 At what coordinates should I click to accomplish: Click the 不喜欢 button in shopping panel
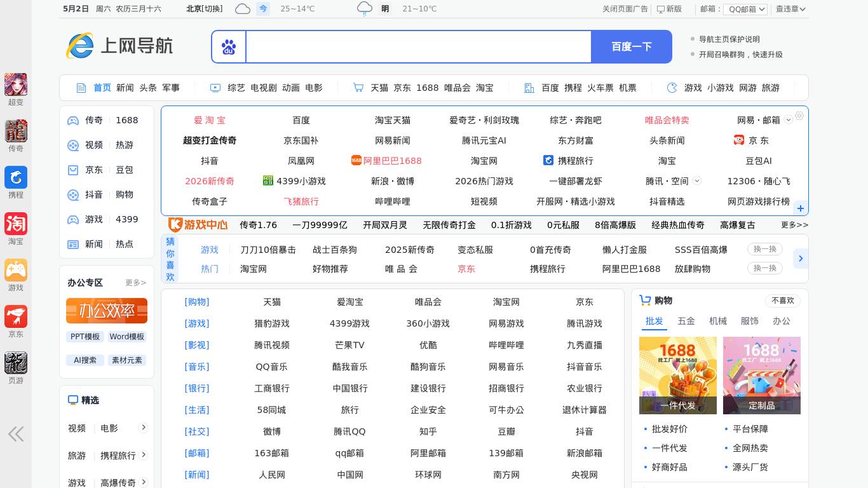pos(783,301)
